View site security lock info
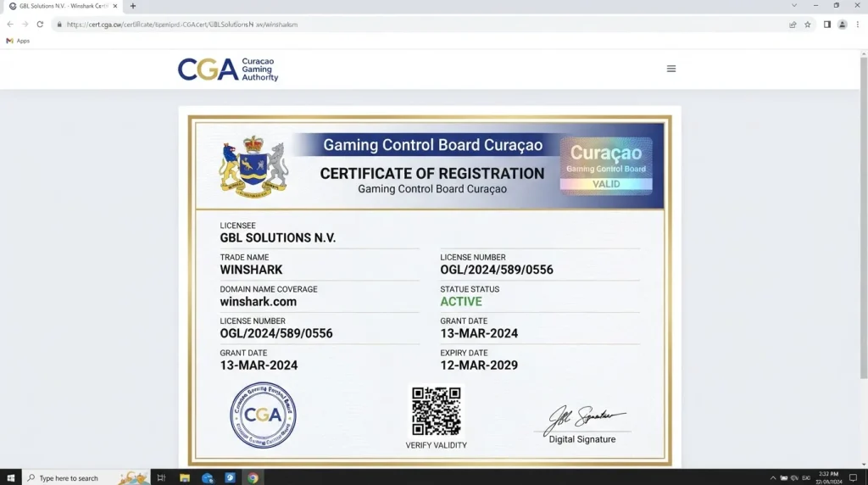Screen dimensions: 868x485 tap(59, 25)
